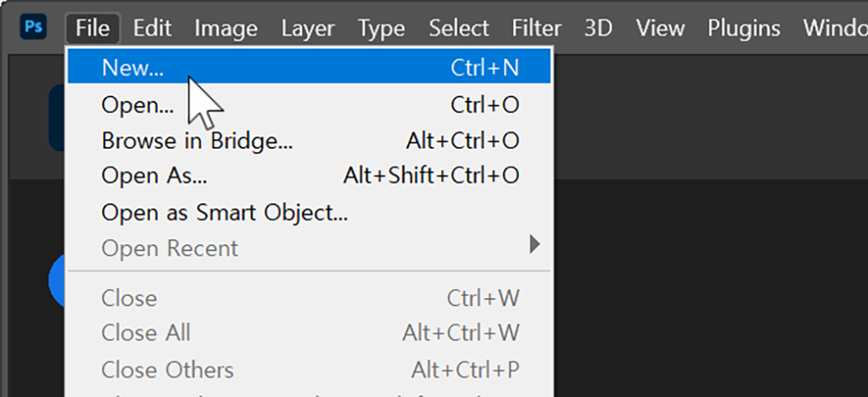The height and width of the screenshot is (397, 868).
Task: Click Close Others menu entry
Action: pyautogui.click(x=309, y=369)
